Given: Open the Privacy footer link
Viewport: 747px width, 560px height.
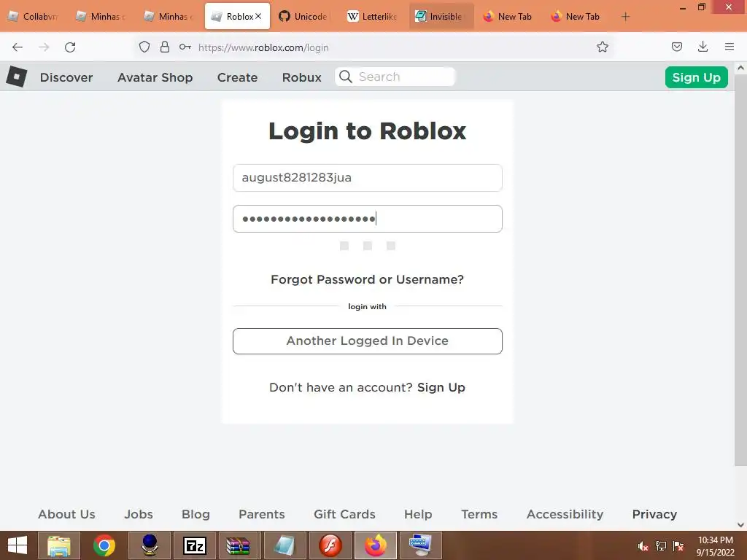Looking at the screenshot, I should [x=654, y=514].
